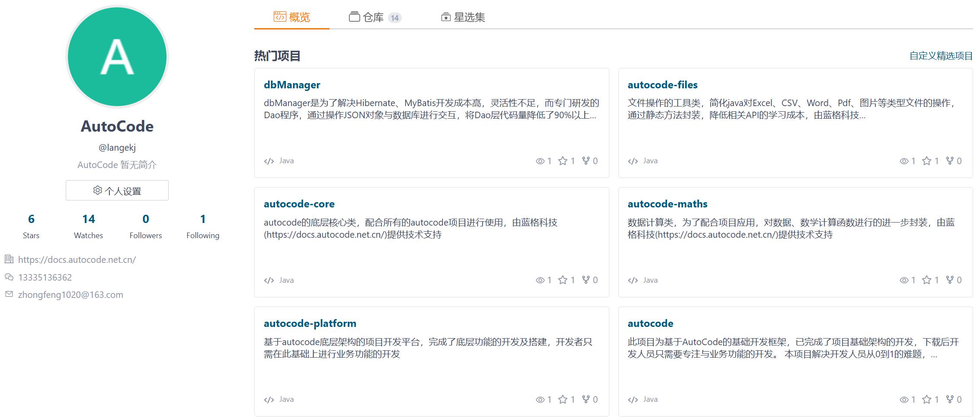
Task: Click the fork icon on autocode card
Action: [x=950, y=400]
